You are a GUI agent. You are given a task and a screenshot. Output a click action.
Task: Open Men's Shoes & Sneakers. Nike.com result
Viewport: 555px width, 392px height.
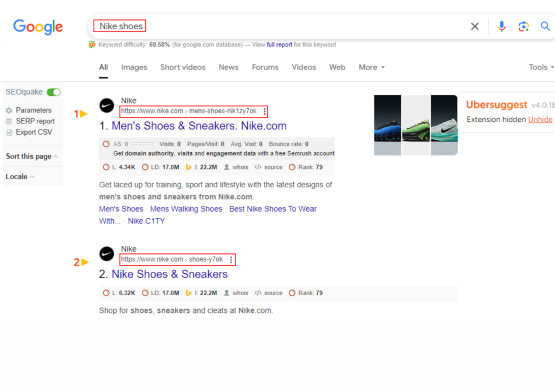pos(199,126)
